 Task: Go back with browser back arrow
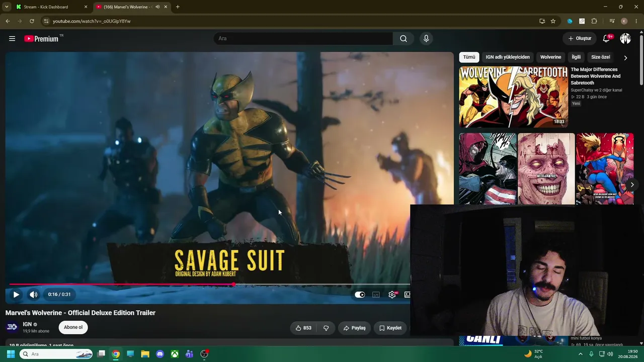point(8,21)
